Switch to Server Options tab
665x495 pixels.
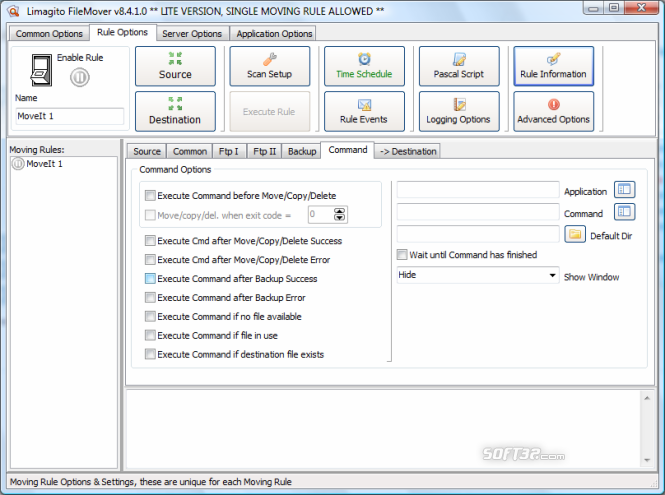click(x=192, y=34)
